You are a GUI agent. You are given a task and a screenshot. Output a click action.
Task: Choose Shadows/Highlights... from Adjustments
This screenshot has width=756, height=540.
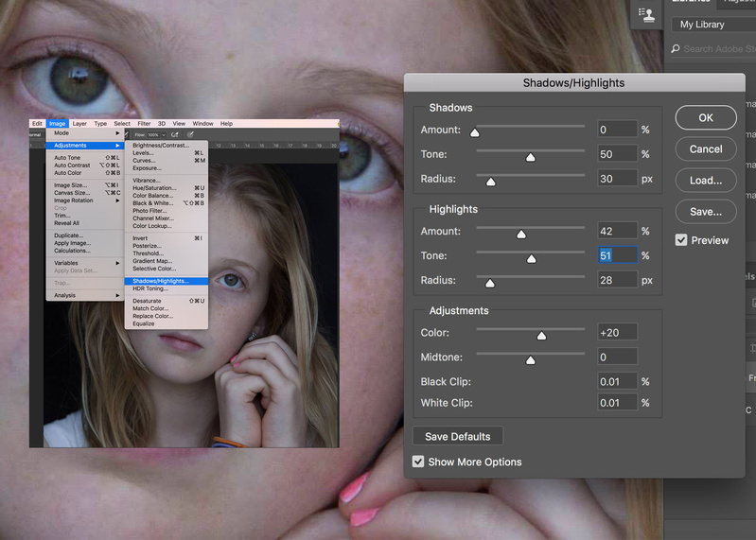[167, 281]
